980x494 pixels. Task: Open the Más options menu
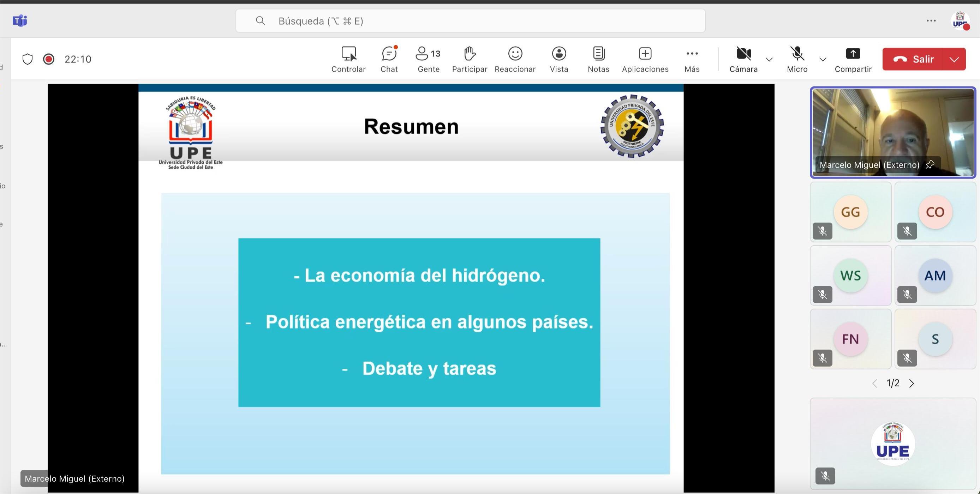point(692,59)
